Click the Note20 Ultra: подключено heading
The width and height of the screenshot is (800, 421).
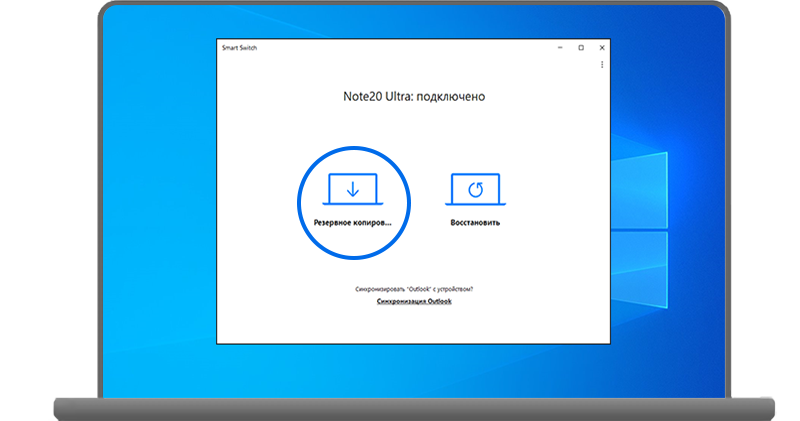(x=414, y=96)
